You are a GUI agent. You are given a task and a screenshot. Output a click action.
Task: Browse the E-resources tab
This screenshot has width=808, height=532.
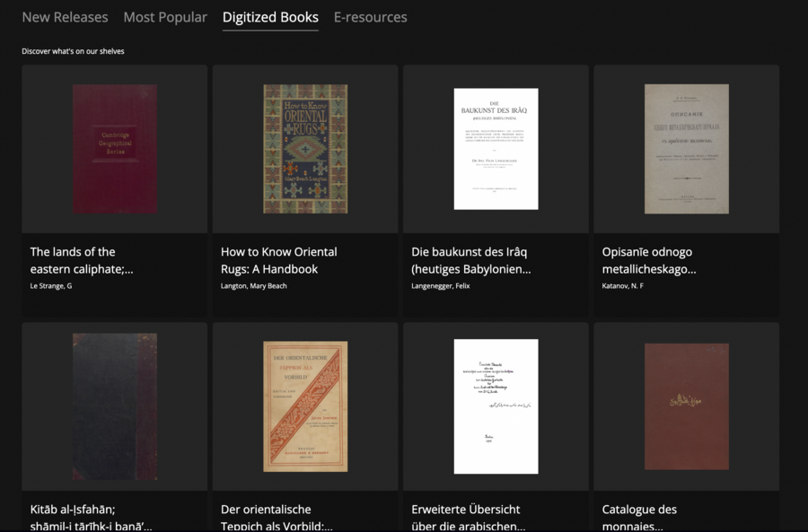371,16
